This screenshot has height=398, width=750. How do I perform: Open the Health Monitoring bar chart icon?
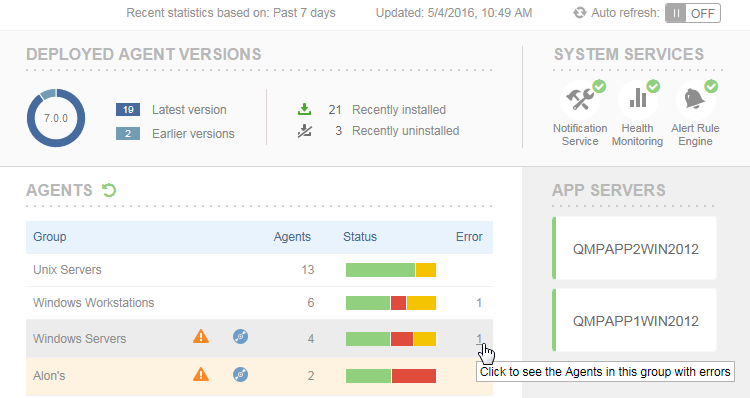pyautogui.click(x=638, y=99)
